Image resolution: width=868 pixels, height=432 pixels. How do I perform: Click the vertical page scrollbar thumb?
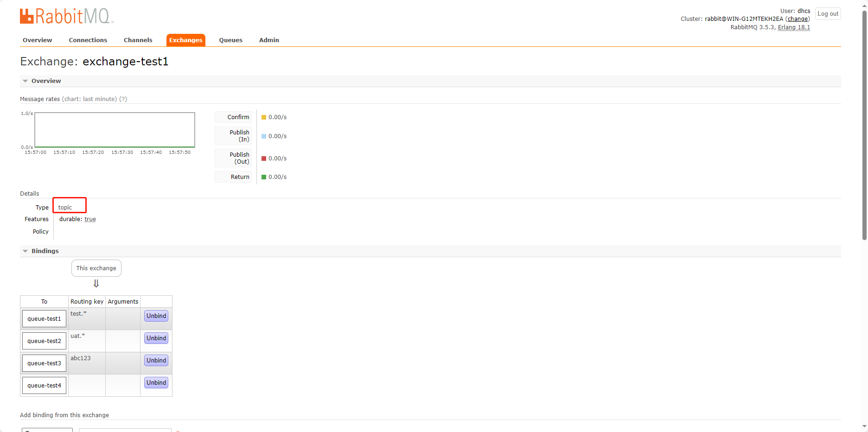coord(864,125)
